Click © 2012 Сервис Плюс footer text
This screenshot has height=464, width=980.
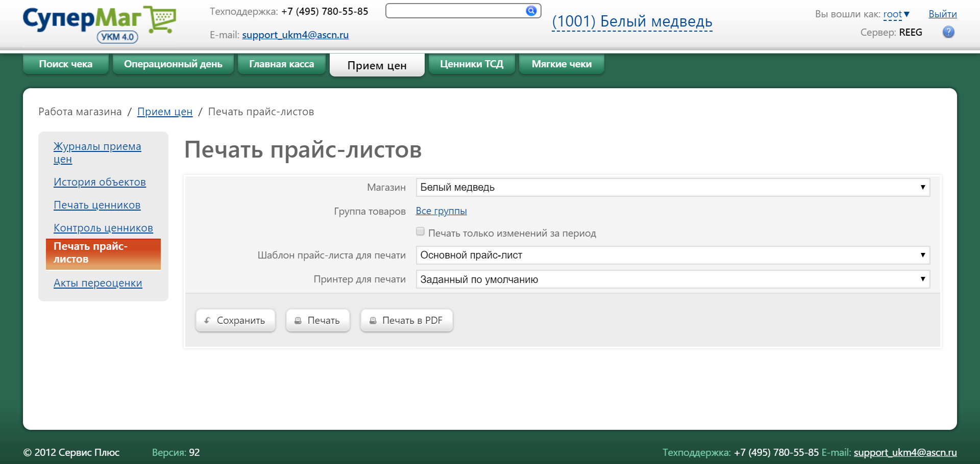click(71, 452)
